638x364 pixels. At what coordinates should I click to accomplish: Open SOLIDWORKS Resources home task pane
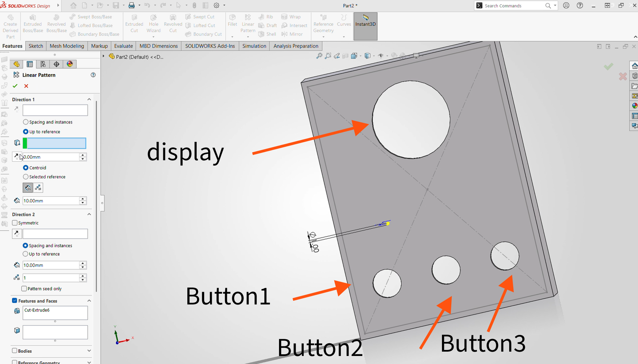[x=634, y=66]
